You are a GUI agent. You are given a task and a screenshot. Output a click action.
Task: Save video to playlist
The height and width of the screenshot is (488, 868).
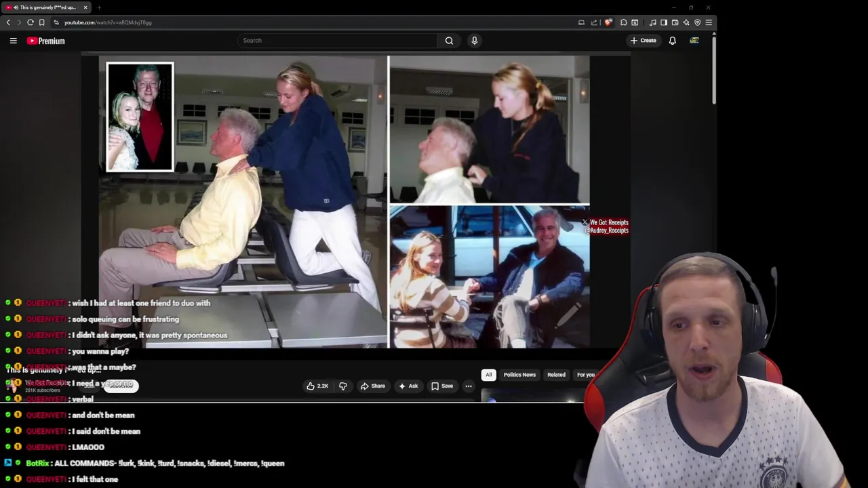pyautogui.click(x=442, y=386)
